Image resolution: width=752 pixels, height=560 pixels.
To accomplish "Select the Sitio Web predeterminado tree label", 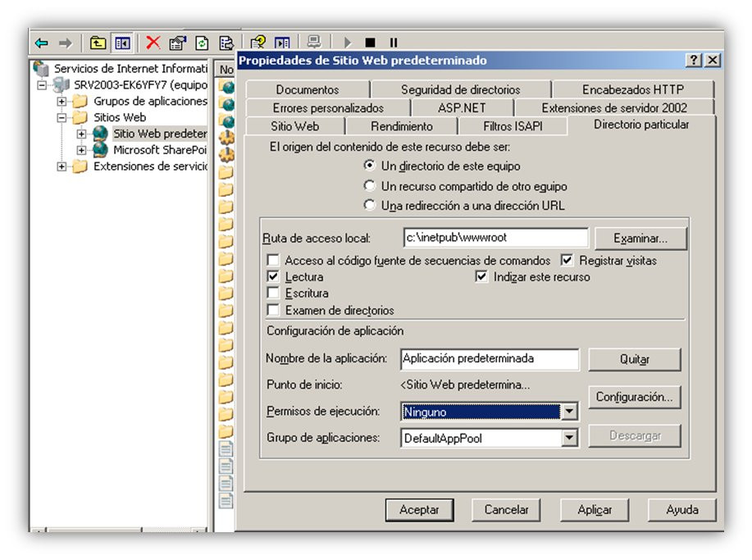I will [x=160, y=134].
